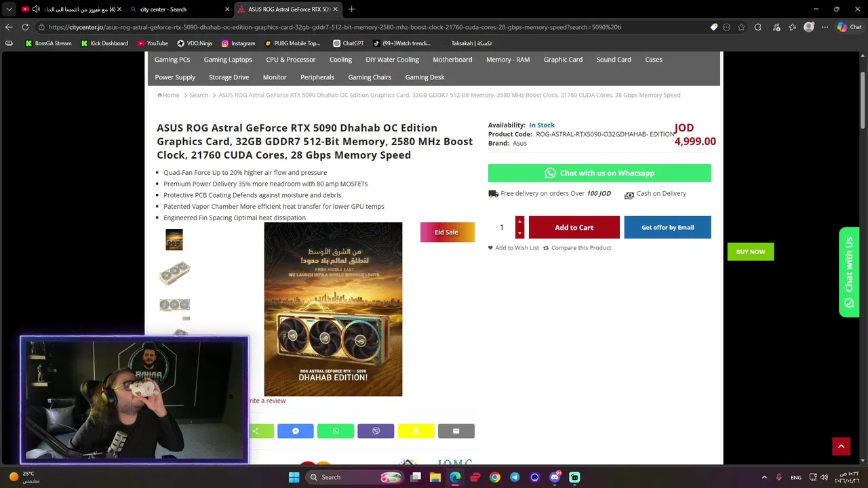Click the Home breadcrumb icon
The height and width of the screenshot is (488, 868).
(x=160, y=95)
